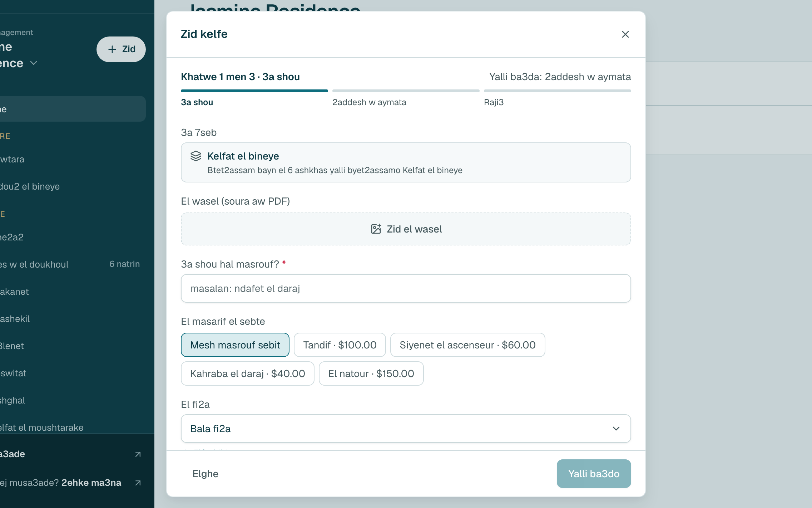Close the Zid kelfe dialog
The image size is (812, 508).
[625, 34]
